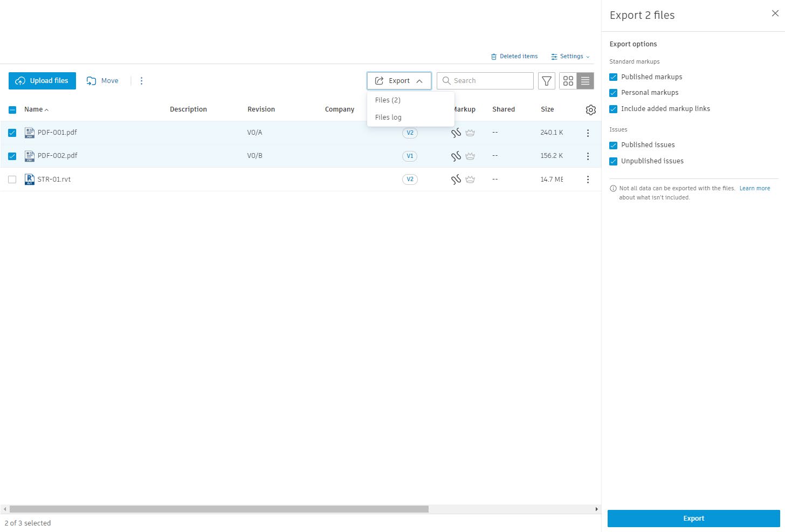Screen dimensions: 785x532
Task: Open version V1 badge for PDF-002.pdf
Action: tap(410, 156)
